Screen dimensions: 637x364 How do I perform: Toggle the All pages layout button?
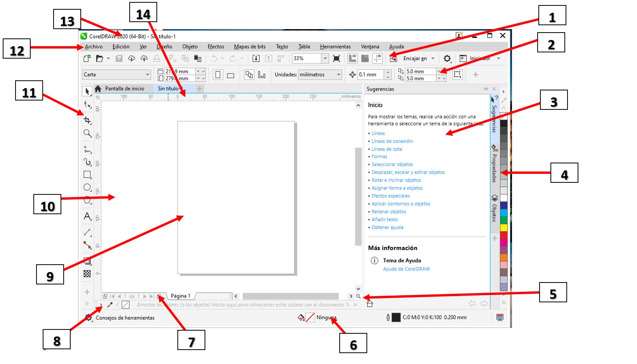(249, 75)
